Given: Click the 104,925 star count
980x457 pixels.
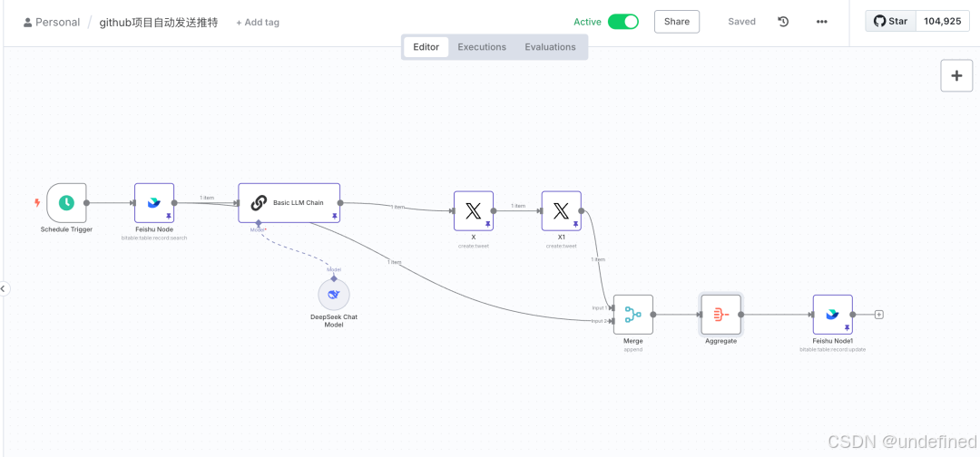Looking at the screenshot, I should coord(943,21).
